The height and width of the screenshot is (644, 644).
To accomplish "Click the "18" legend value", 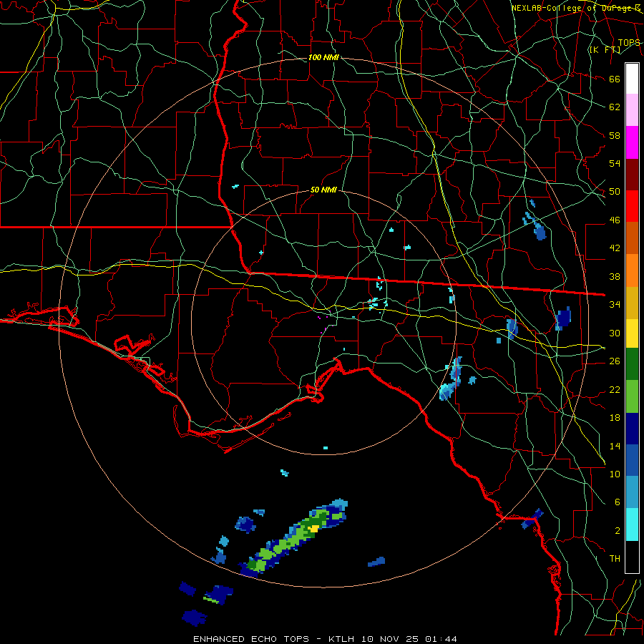I will coord(615,418).
